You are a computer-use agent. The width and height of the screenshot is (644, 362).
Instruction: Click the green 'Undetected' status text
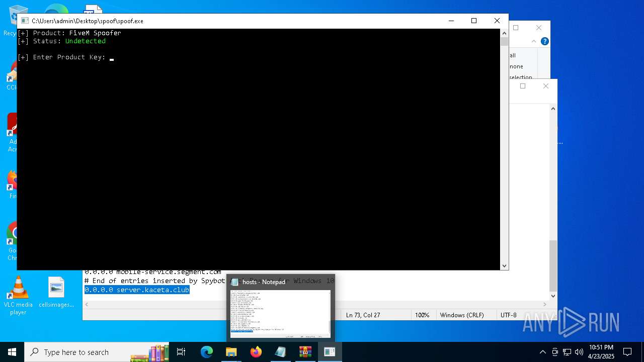pyautogui.click(x=86, y=41)
